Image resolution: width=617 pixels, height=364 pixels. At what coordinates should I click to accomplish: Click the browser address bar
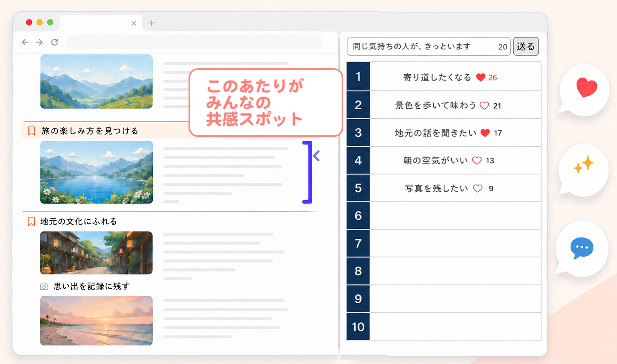pos(194,42)
